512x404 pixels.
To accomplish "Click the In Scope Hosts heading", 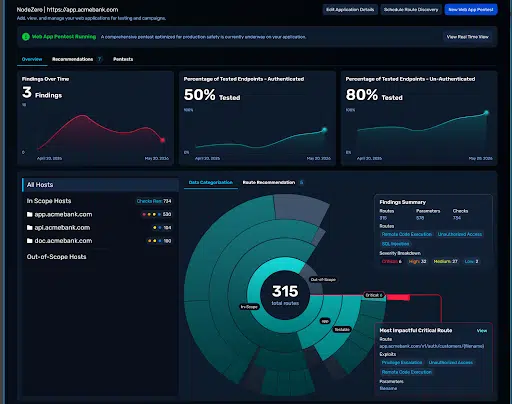I will (49, 201).
